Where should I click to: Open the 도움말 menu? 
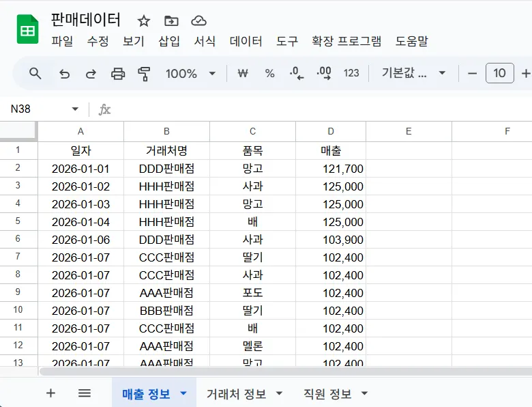point(411,42)
